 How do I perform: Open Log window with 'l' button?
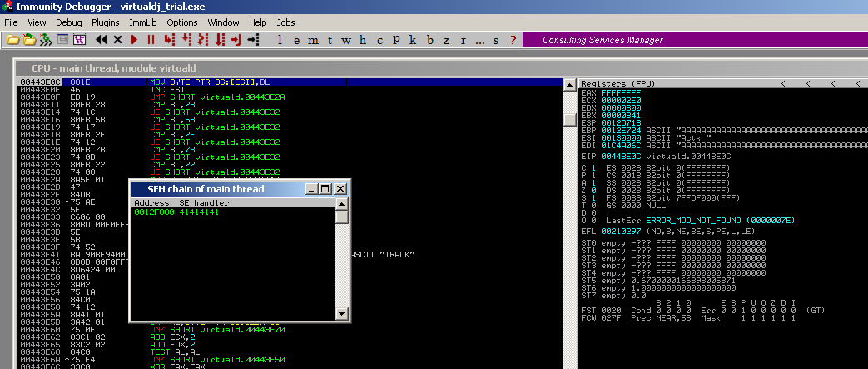[280, 40]
